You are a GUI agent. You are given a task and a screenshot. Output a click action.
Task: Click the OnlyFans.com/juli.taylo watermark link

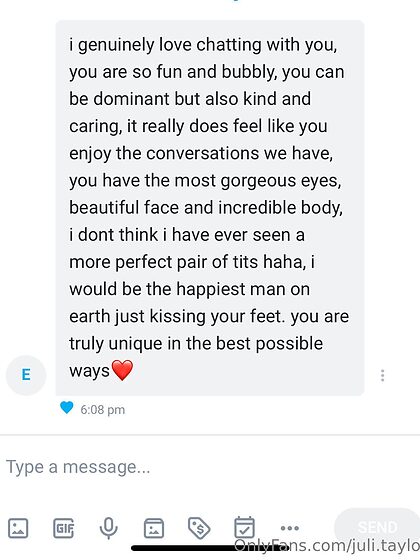(x=327, y=545)
